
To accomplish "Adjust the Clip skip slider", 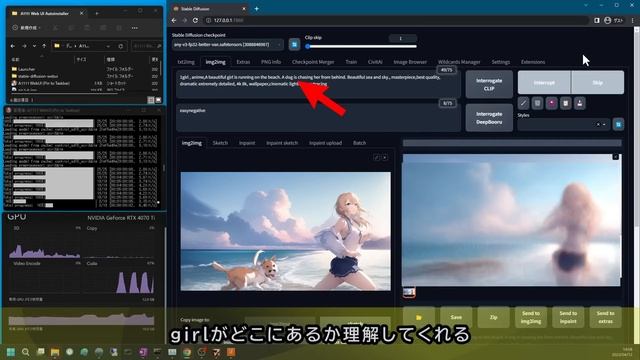I will (x=361, y=47).
